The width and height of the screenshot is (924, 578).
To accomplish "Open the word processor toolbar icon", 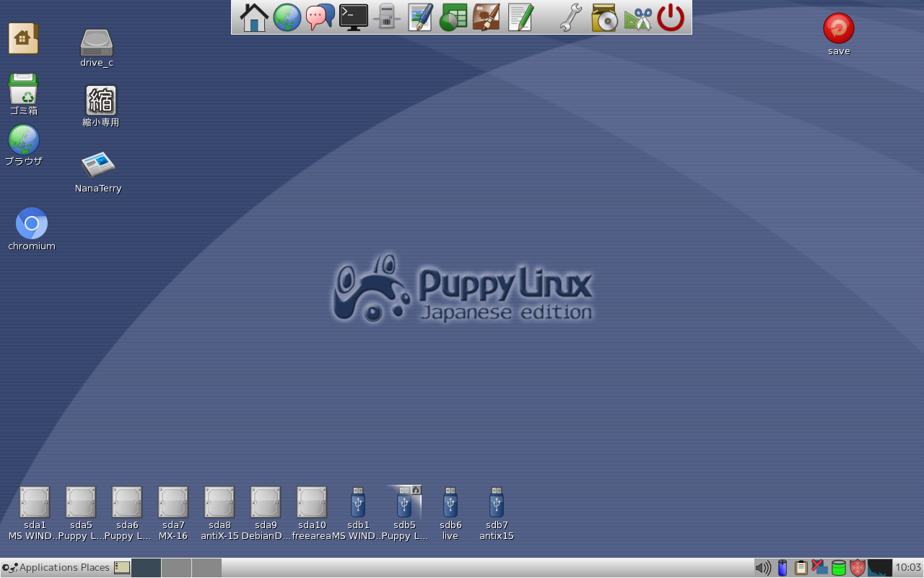I will point(419,16).
